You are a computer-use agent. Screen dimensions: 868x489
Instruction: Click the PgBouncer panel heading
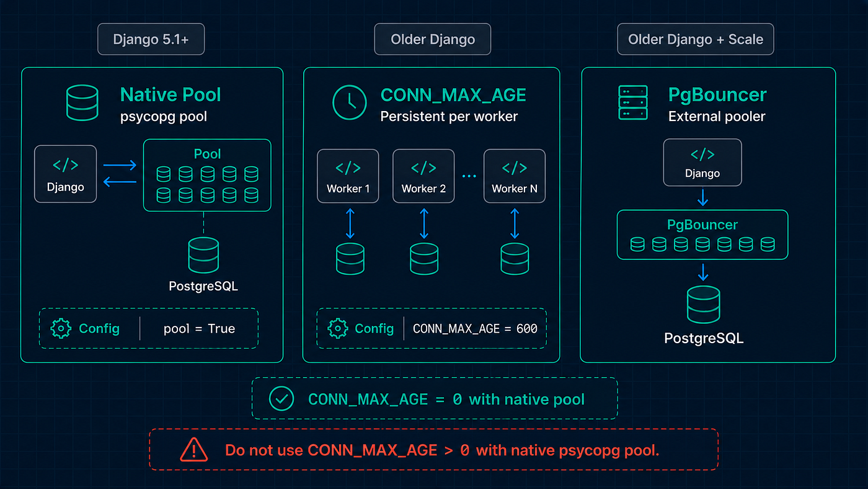[x=717, y=95]
